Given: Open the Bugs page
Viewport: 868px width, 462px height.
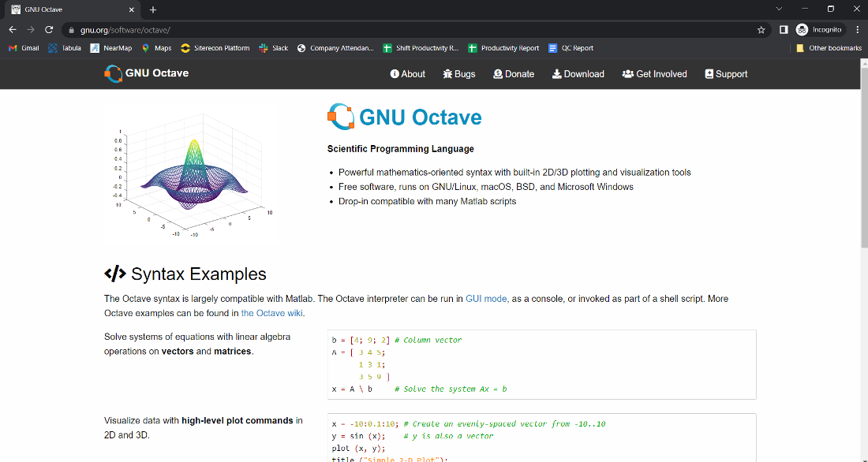Looking at the screenshot, I should point(459,74).
